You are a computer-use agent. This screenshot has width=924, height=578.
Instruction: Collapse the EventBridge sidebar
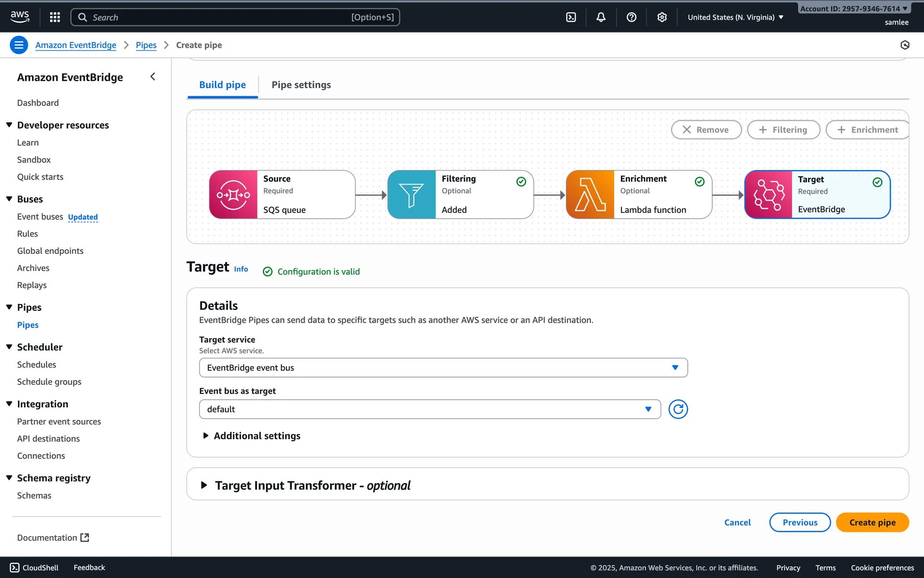(x=153, y=77)
